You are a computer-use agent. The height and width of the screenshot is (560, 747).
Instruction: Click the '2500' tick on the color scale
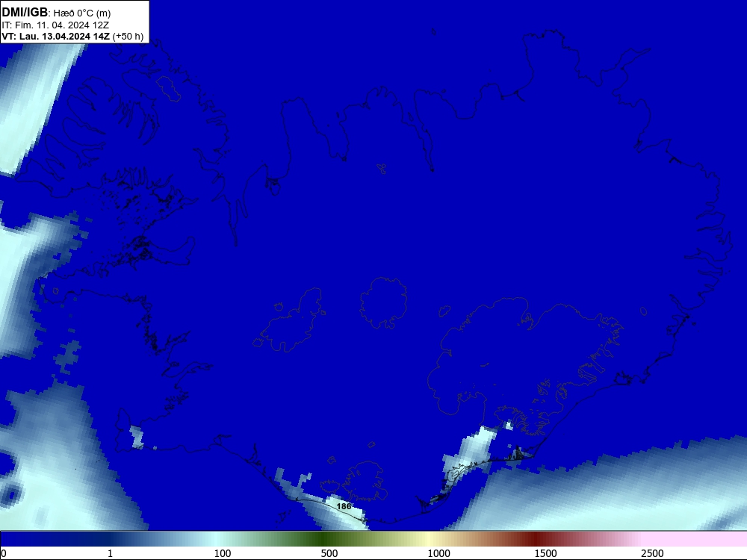tap(652, 553)
